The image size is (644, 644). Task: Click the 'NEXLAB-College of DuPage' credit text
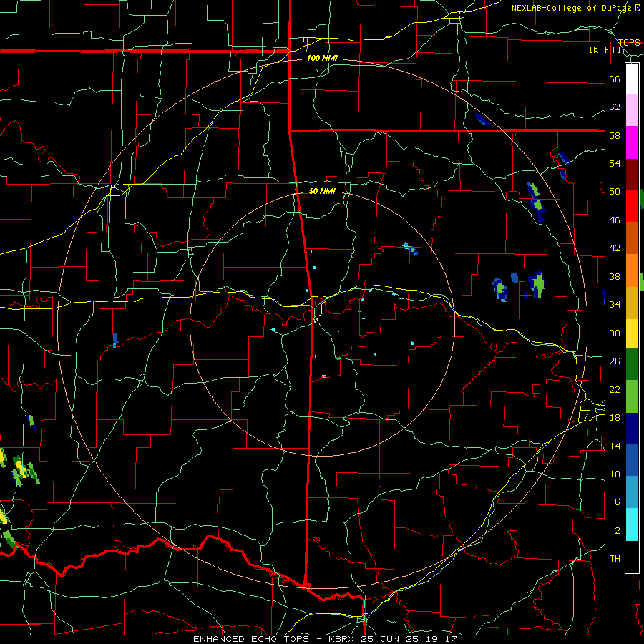[x=572, y=8]
